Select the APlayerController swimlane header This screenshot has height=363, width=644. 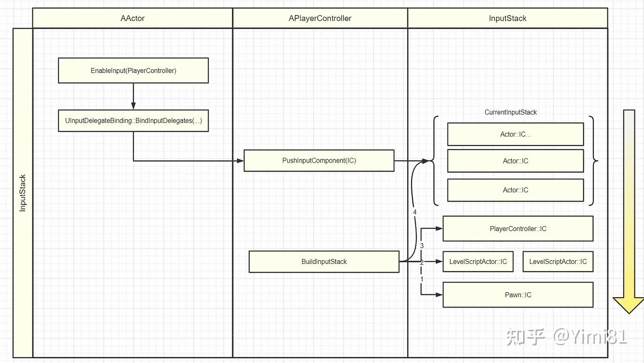pos(320,18)
